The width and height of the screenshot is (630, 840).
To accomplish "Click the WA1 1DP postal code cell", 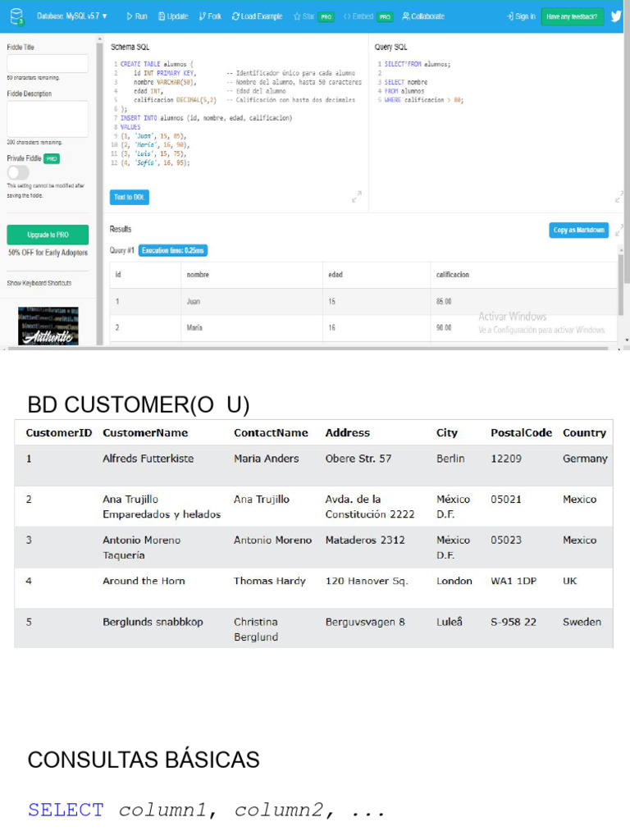I will pyautogui.click(x=514, y=581).
